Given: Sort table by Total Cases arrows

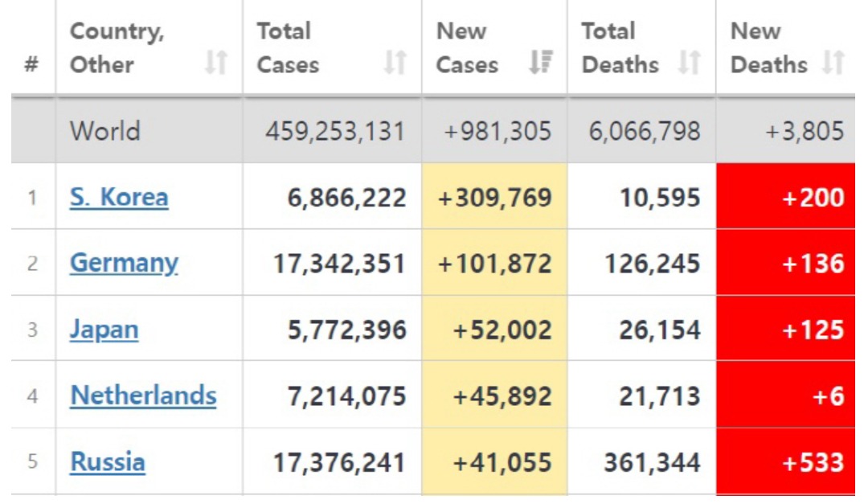Looking at the screenshot, I should [395, 62].
